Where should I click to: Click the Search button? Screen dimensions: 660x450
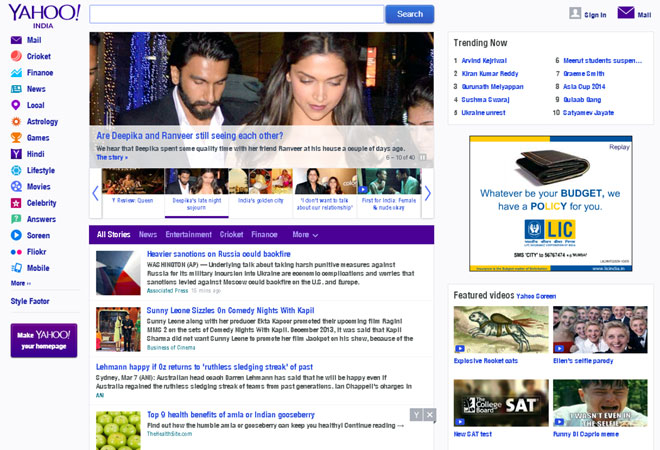[x=410, y=14]
